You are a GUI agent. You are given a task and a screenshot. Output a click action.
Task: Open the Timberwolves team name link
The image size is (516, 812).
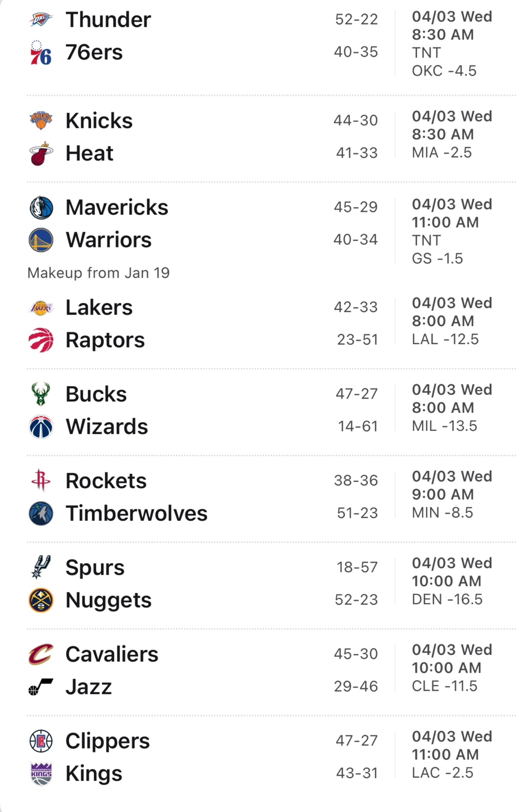point(137,514)
